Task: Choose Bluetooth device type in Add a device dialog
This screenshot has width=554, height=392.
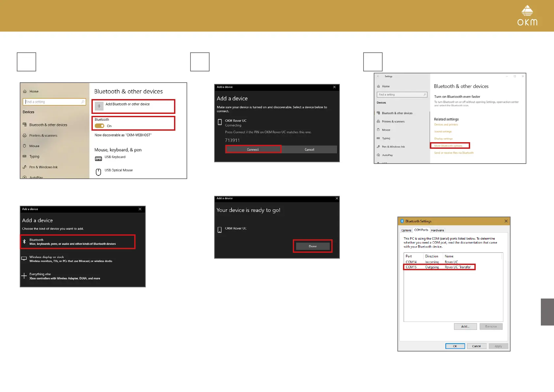Action: (78, 242)
